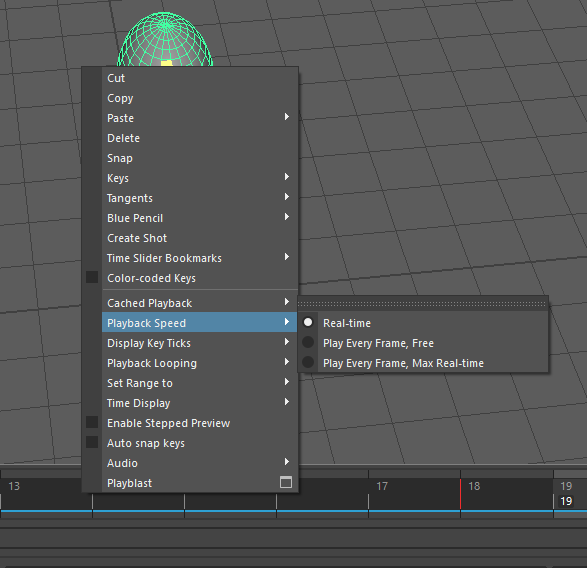Open Playblast options box icon
This screenshot has width=587, height=568.
286,482
